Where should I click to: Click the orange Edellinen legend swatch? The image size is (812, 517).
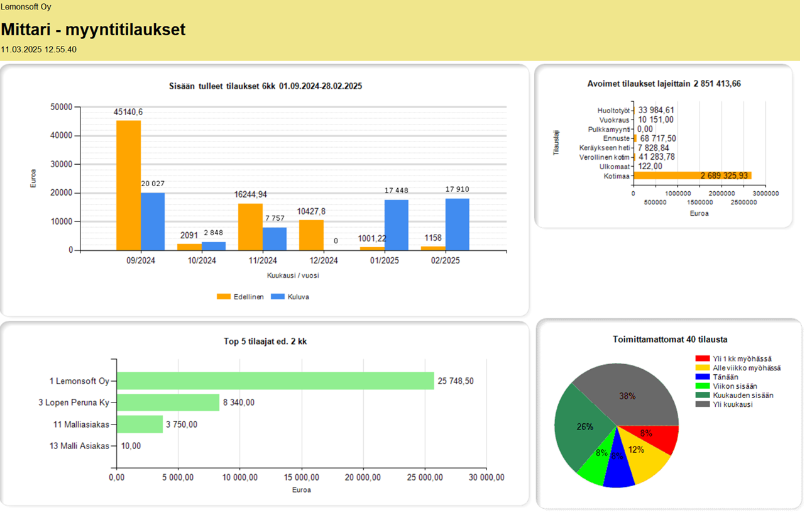point(224,296)
